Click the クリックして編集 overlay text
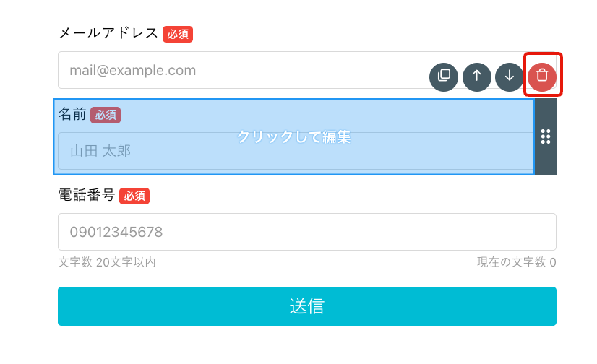Image resolution: width=597 pixels, height=364 pixels. pos(293,136)
